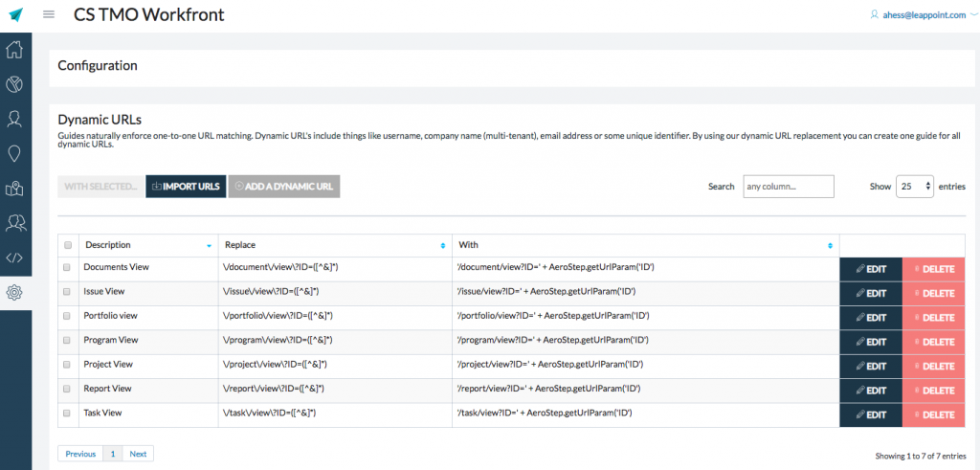Click the multiple users sidebar icon
Image resolution: width=980 pixels, height=470 pixels.
pyautogui.click(x=15, y=223)
